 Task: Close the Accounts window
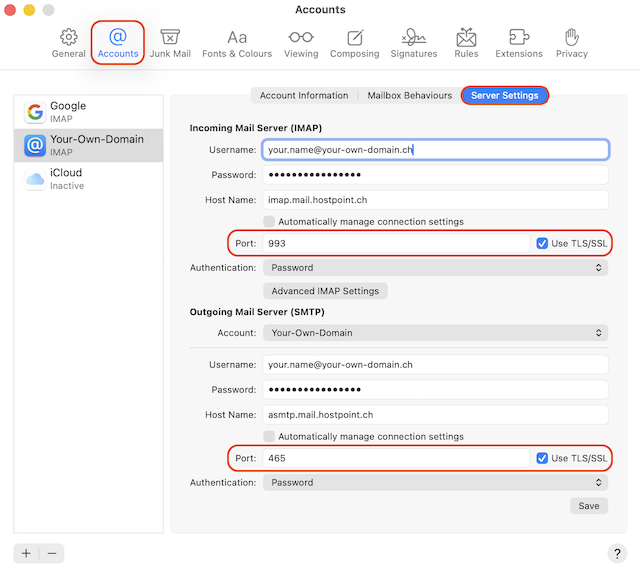pyautogui.click(x=10, y=10)
